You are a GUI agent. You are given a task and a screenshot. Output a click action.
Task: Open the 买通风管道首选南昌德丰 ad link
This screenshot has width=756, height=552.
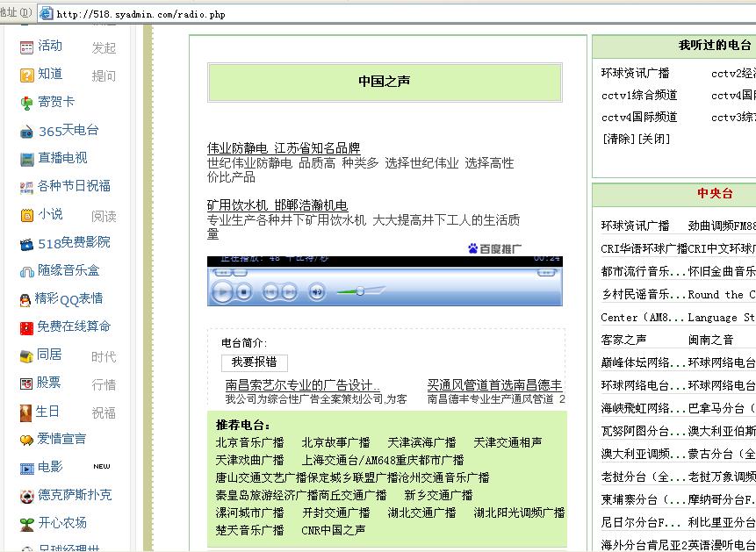coord(494,384)
